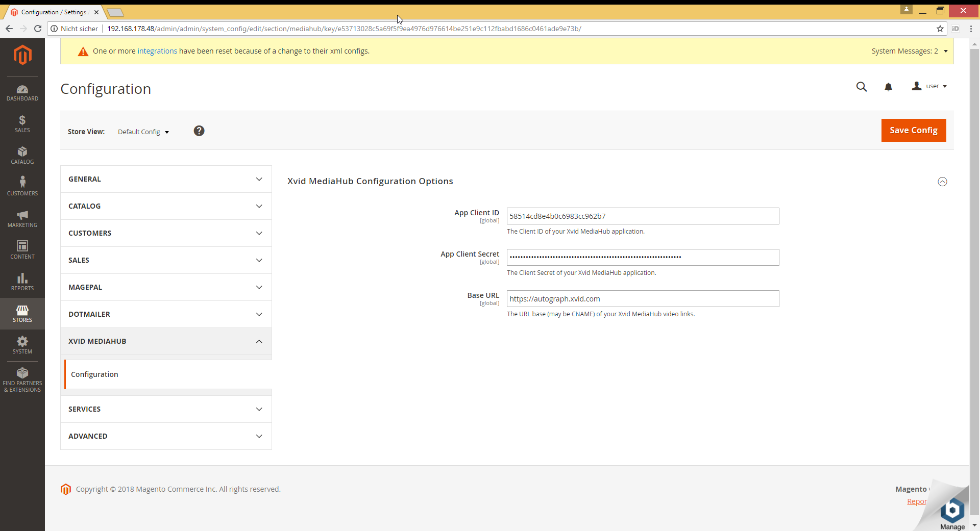Expand the CUSTOMERS config section
980x531 pixels.
coord(166,233)
